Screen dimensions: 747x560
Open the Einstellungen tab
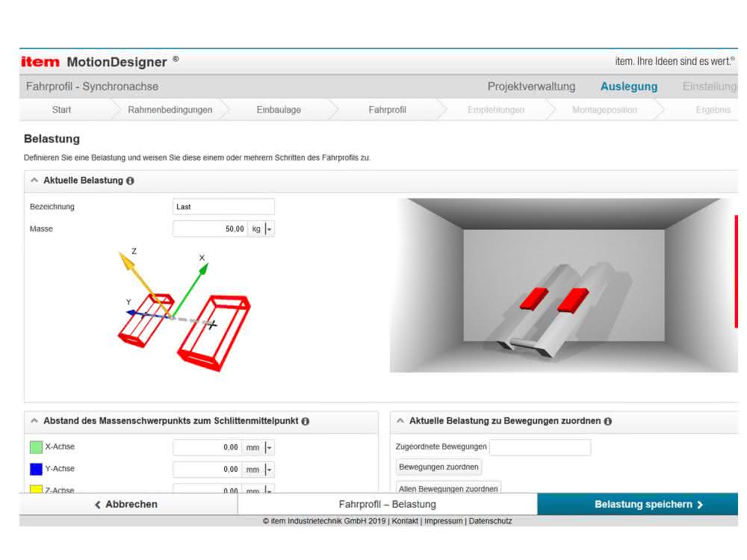(x=710, y=87)
